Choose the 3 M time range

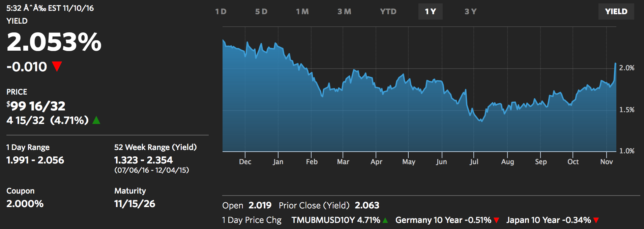[x=344, y=11]
